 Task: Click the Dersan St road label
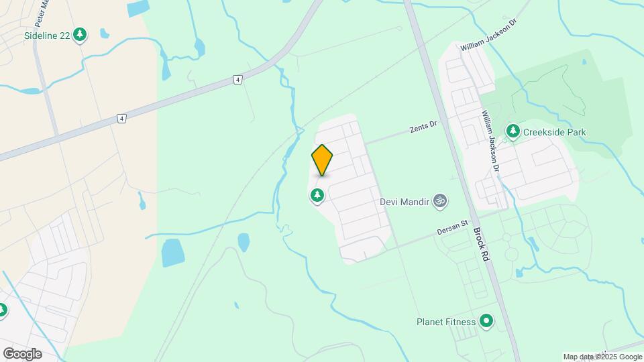(x=453, y=227)
